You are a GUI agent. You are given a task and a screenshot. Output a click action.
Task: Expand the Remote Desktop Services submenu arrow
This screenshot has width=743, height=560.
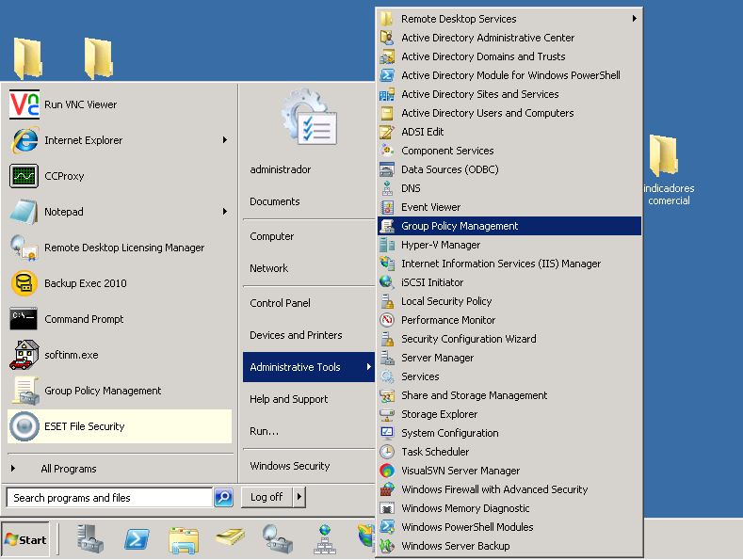(x=634, y=19)
